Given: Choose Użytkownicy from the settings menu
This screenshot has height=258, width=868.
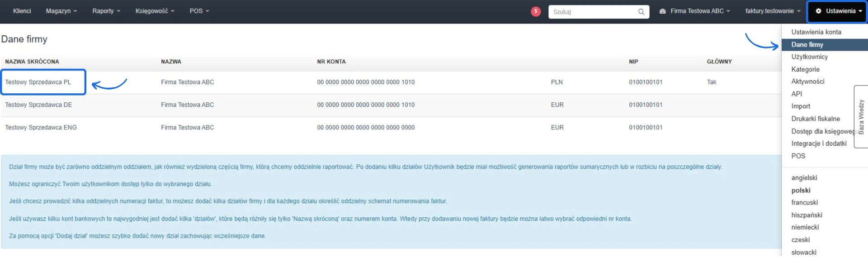Looking at the screenshot, I should [809, 57].
